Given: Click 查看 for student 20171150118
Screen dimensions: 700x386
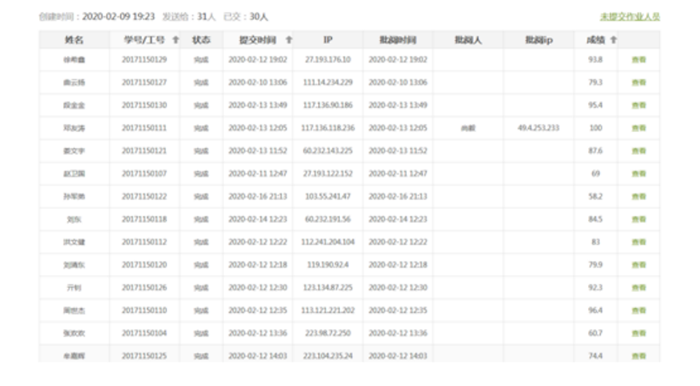Looking at the screenshot, I should coord(639,219).
